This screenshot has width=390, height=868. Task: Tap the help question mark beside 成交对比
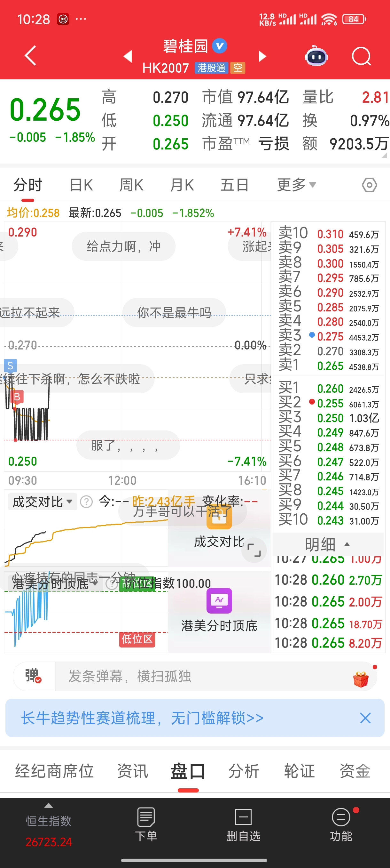(87, 502)
